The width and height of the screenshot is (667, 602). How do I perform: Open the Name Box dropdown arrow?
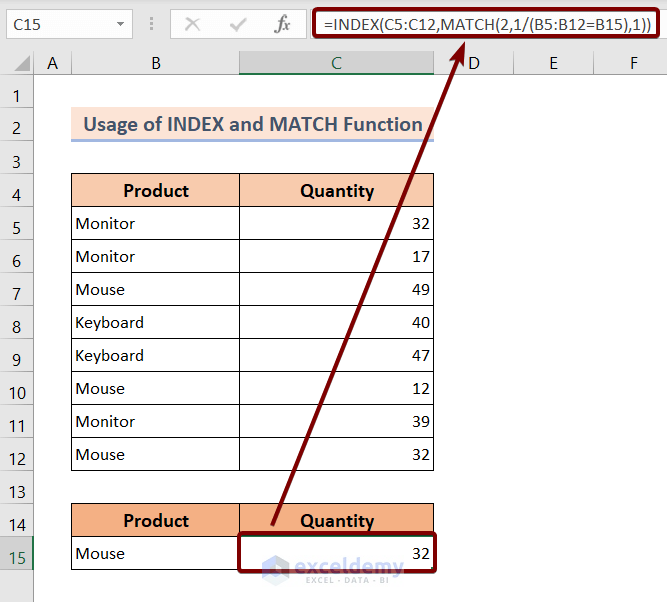pyautogui.click(x=120, y=24)
